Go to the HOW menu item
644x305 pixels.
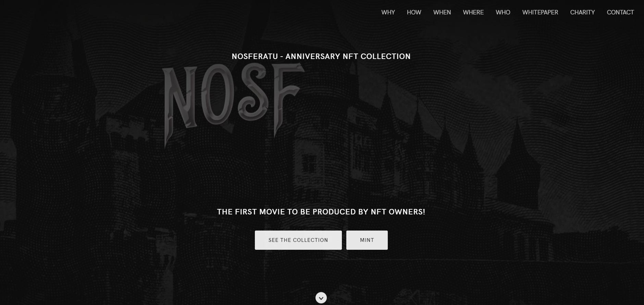[414, 12]
